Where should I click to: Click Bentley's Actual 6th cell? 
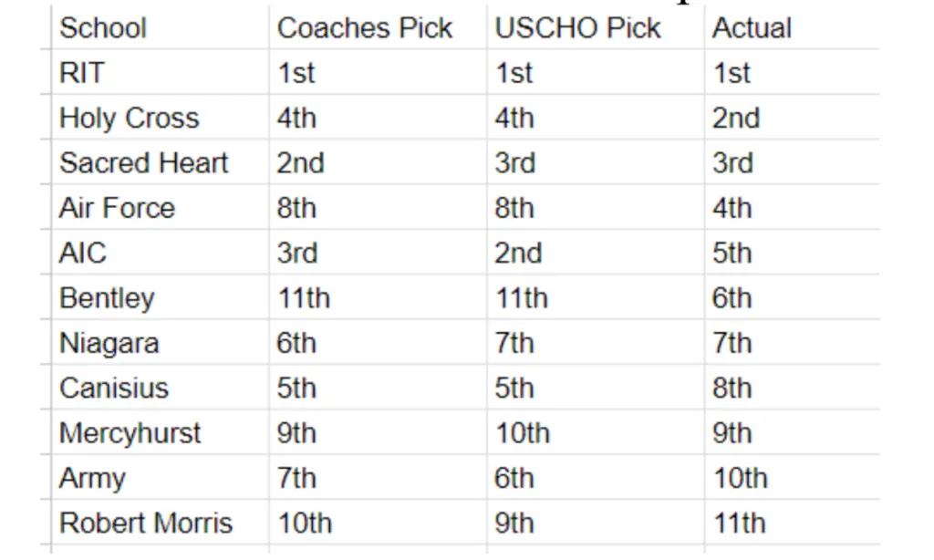[793, 297]
